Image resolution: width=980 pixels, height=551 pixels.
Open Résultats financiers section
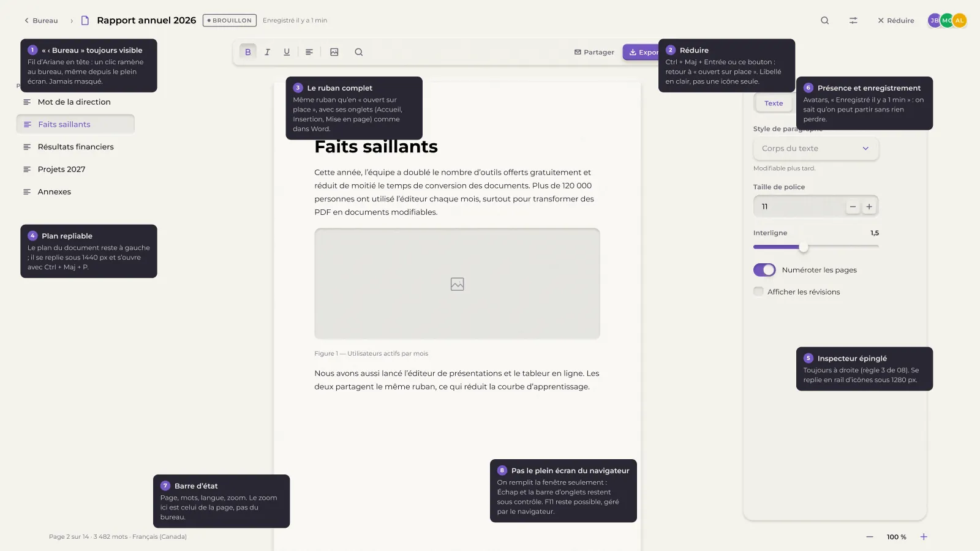coord(75,147)
